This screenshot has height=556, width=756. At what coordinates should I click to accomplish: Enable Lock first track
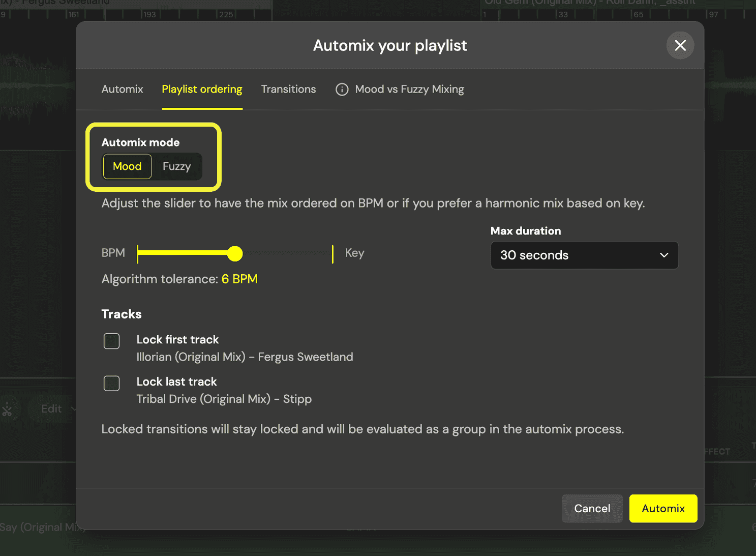coord(111,341)
